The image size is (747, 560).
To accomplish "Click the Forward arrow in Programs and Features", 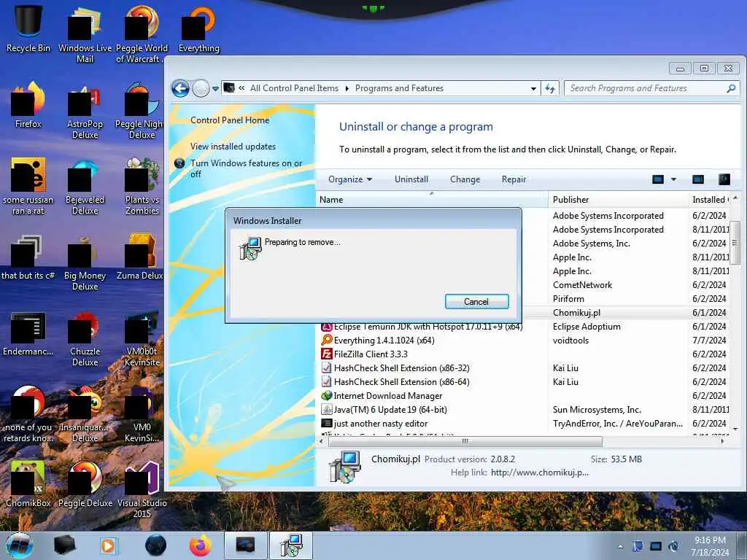I will point(201,88).
